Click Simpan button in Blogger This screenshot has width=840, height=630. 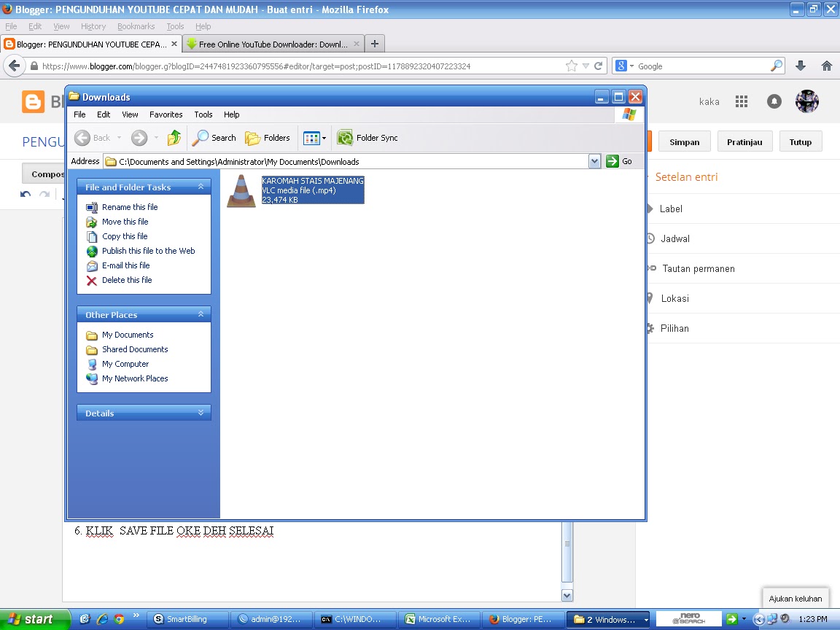pyautogui.click(x=684, y=142)
